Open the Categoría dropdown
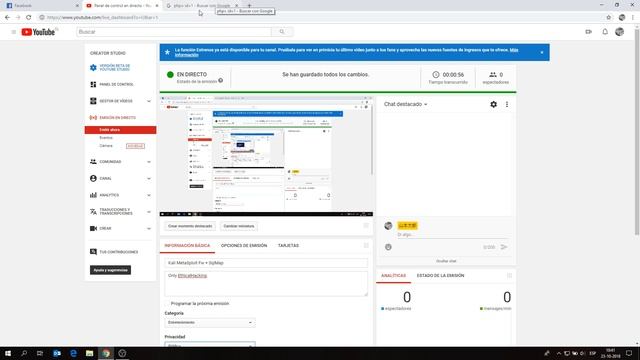 pos(210,323)
